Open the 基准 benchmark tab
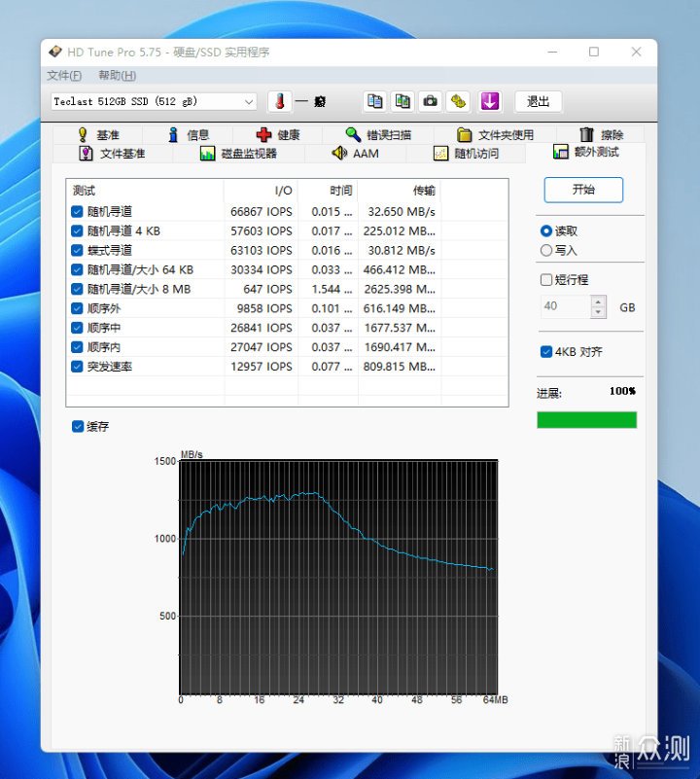The width and height of the screenshot is (700, 779). 98,134
